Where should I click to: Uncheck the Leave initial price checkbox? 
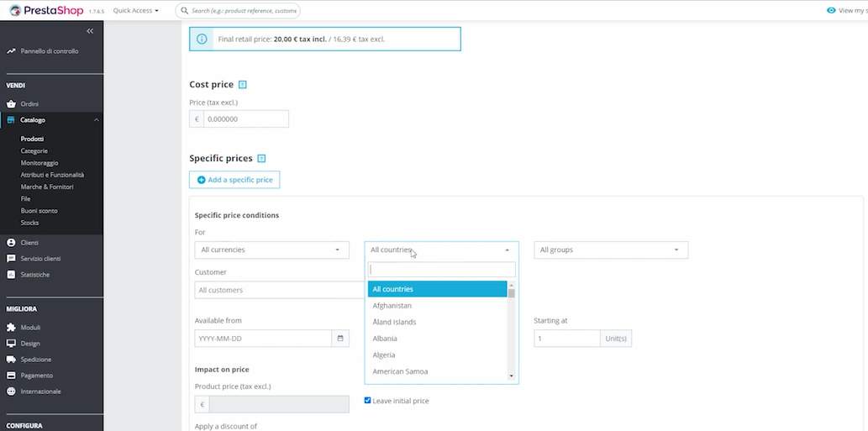367,401
